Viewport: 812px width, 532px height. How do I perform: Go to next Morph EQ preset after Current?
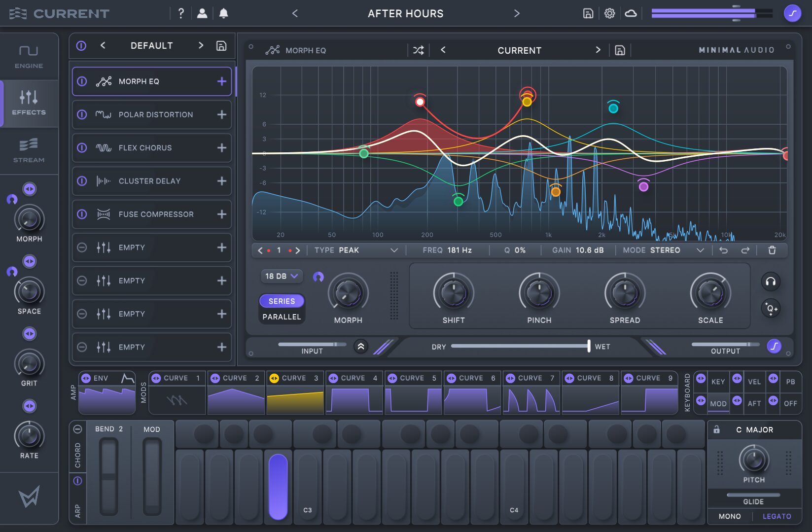click(598, 50)
